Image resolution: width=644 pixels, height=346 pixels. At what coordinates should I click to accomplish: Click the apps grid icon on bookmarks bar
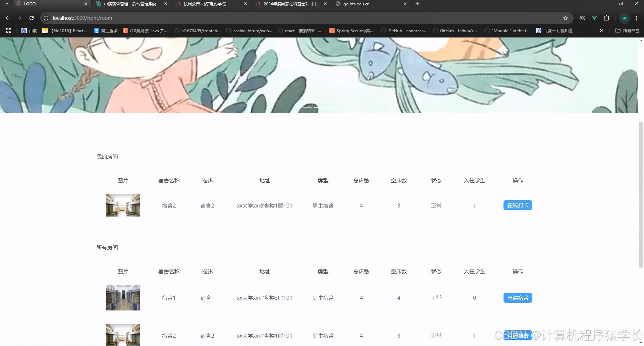coord(8,31)
